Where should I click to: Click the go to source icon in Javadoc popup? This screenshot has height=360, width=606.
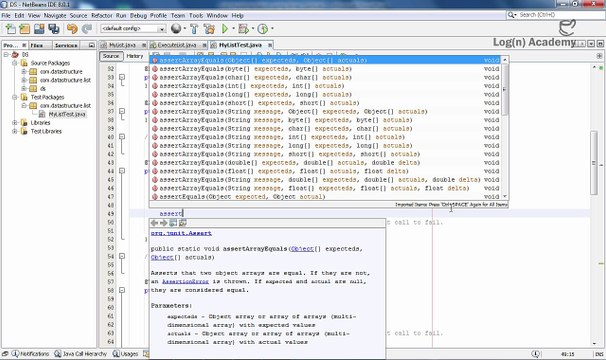tap(182, 223)
